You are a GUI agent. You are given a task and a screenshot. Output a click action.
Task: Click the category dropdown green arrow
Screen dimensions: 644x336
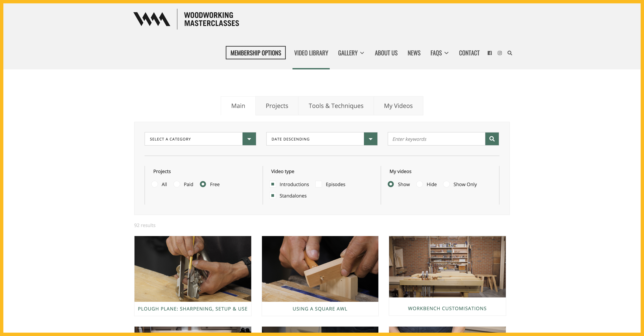pos(249,139)
